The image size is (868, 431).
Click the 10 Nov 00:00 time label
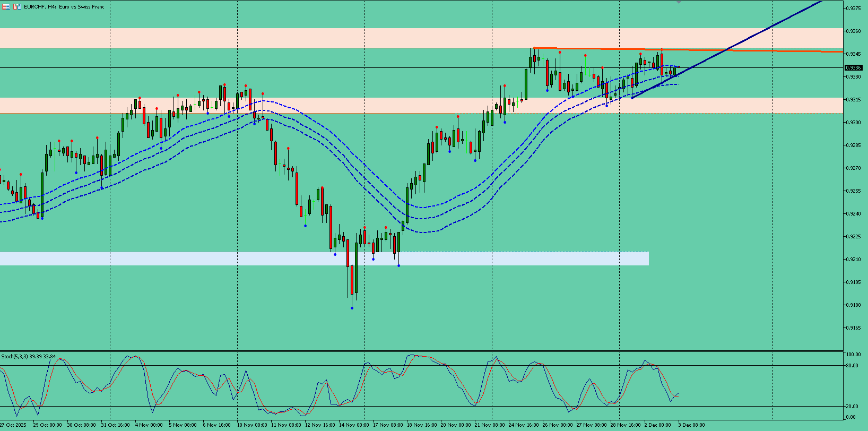coord(252,425)
